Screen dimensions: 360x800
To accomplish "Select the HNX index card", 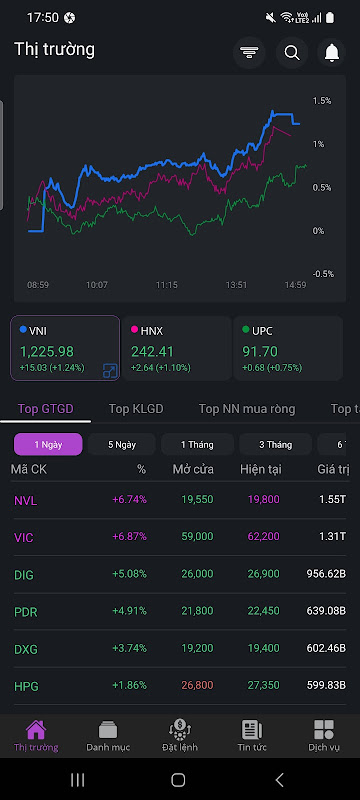I will (x=176, y=348).
